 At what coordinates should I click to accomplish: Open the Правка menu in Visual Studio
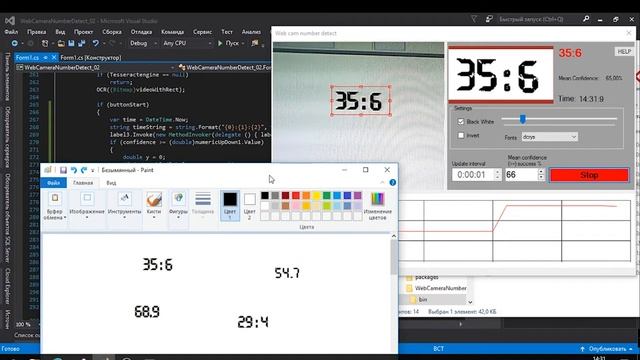click(x=37, y=31)
